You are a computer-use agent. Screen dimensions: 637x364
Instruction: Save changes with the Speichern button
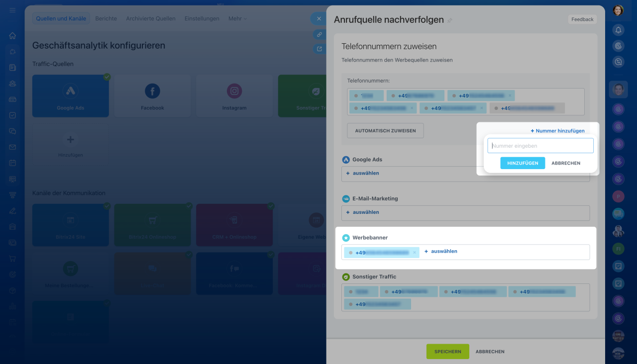coord(448,352)
